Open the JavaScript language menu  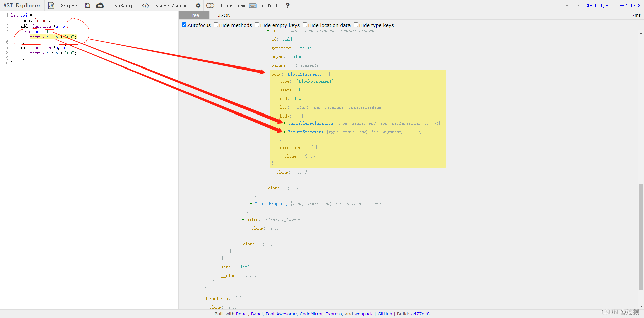(x=123, y=6)
